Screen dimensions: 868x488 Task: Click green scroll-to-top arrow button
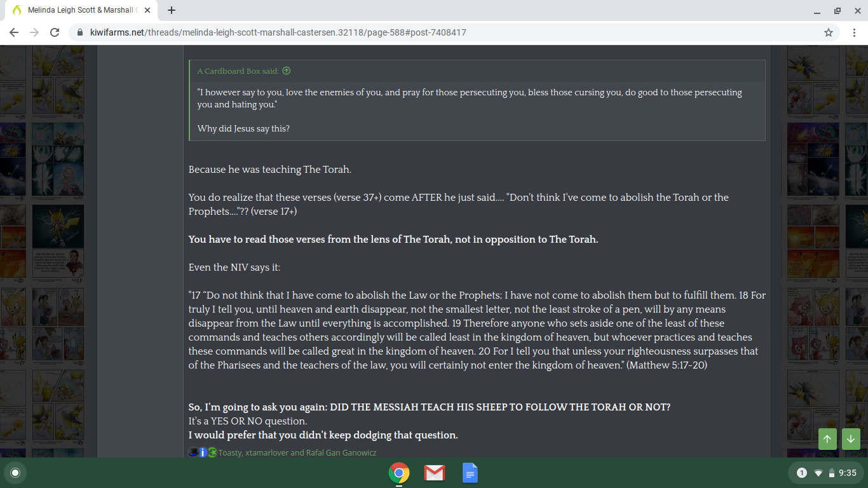(x=827, y=439)
